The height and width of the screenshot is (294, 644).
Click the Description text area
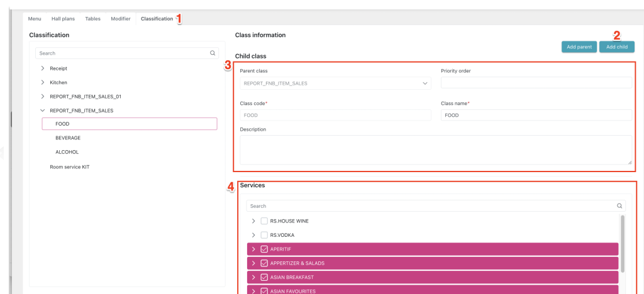435,150
